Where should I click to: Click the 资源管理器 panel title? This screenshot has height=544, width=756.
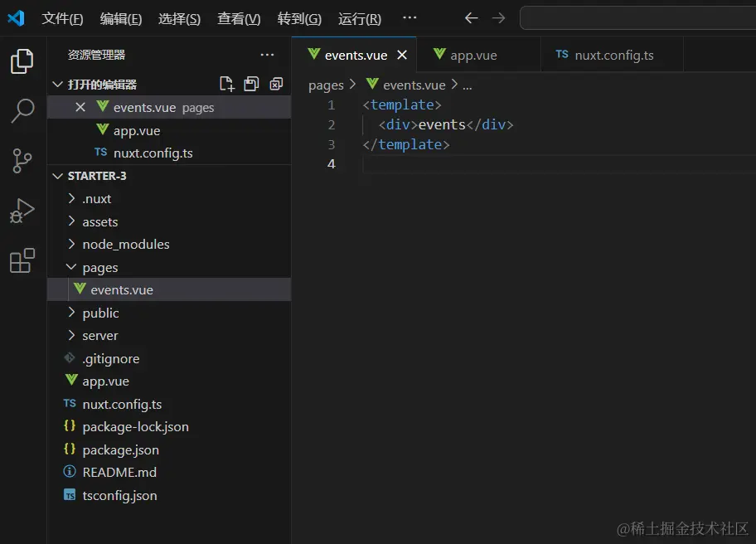96,55
